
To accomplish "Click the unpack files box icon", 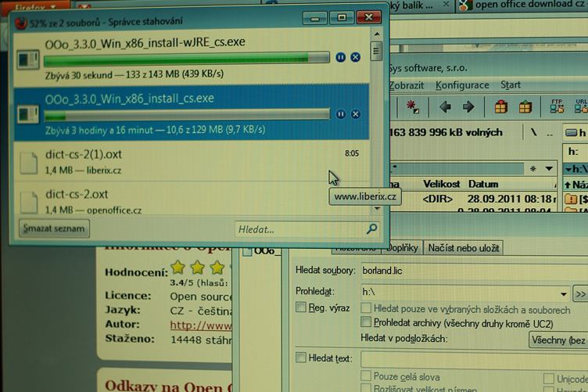I will click(525, 107).
